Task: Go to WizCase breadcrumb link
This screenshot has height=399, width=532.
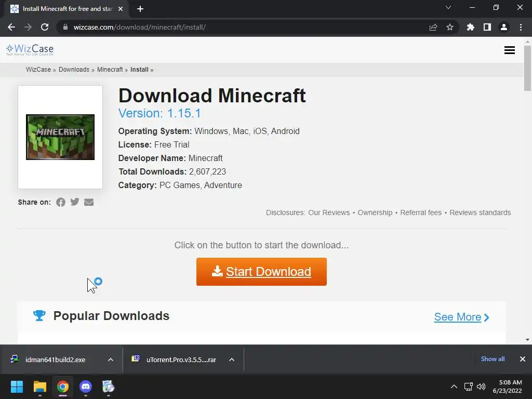Action: coord(38,70)
